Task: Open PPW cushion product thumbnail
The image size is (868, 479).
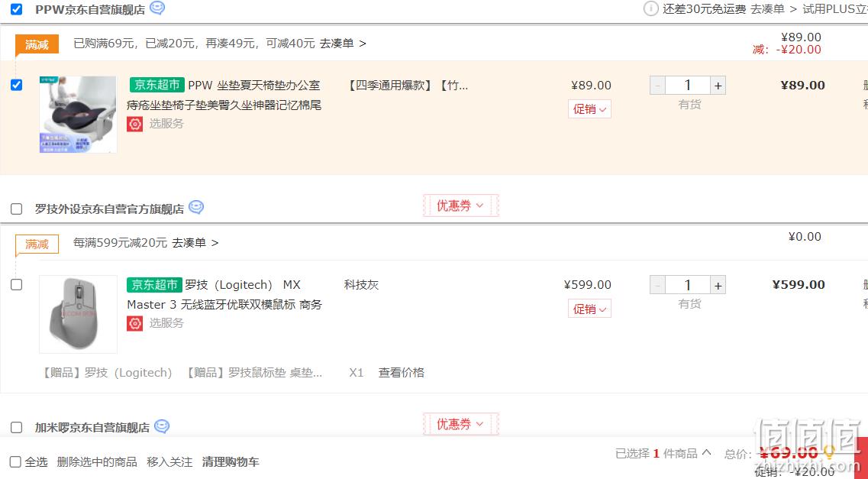Action: click(78, 115)
